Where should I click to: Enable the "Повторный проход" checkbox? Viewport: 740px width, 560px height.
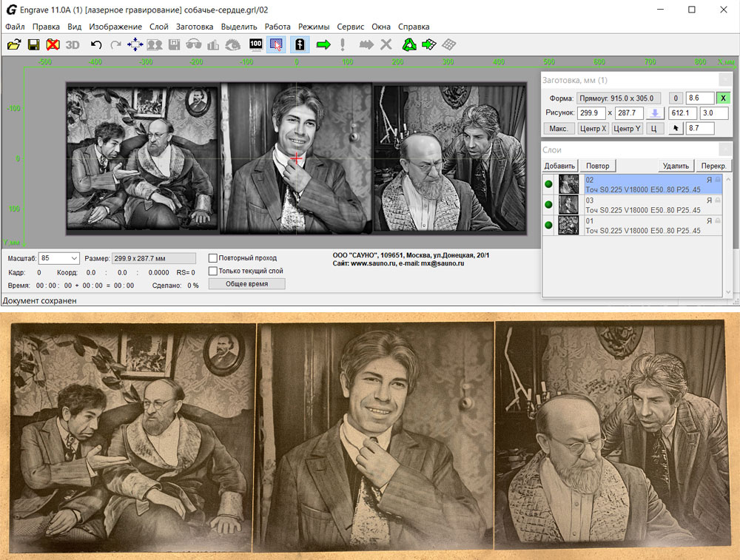point(213,258)
